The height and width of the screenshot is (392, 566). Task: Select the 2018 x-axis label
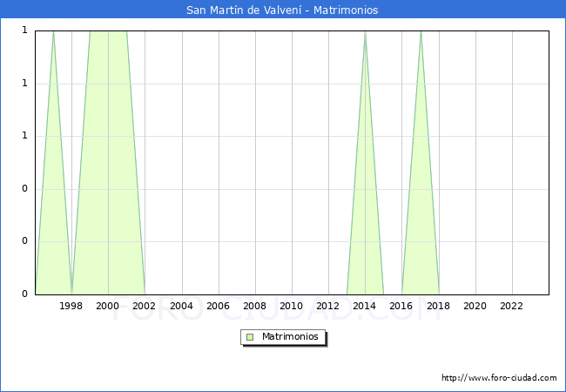[439, 306]
